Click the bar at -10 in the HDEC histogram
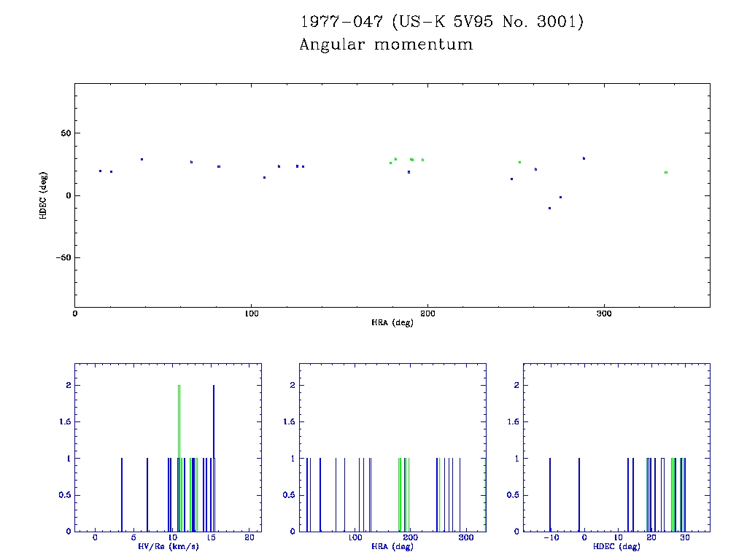This screenshot has width=747, height=560. (550, 494)
